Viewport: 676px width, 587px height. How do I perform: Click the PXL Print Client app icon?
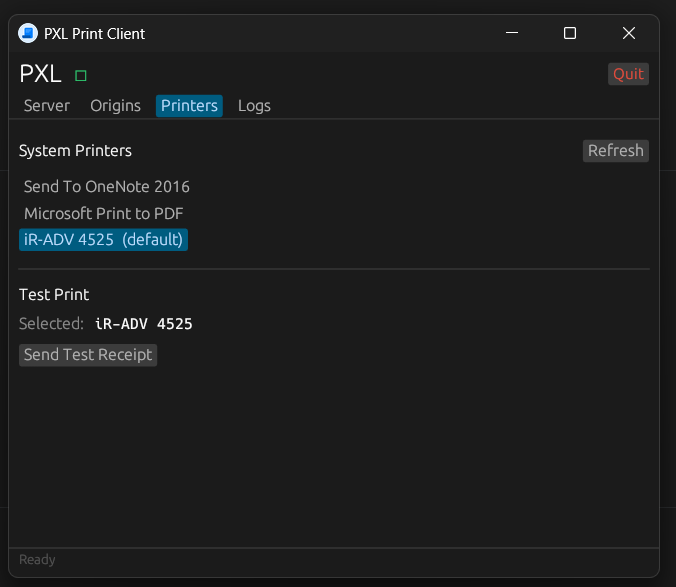click(x=28, y=33)
